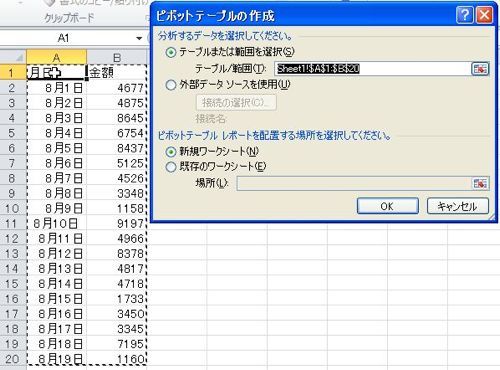Click the disabled 接続の選択 button
500x370 pixels.
[236, 103]
